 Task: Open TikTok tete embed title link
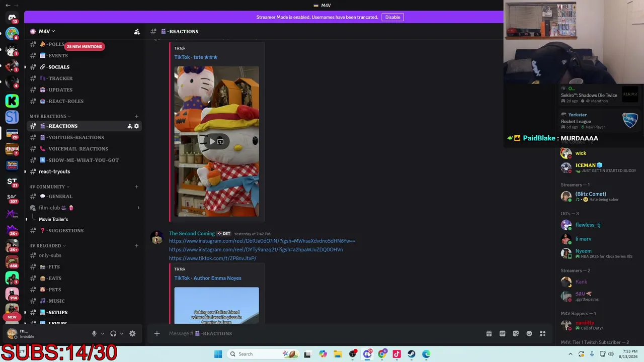(196, 57)
